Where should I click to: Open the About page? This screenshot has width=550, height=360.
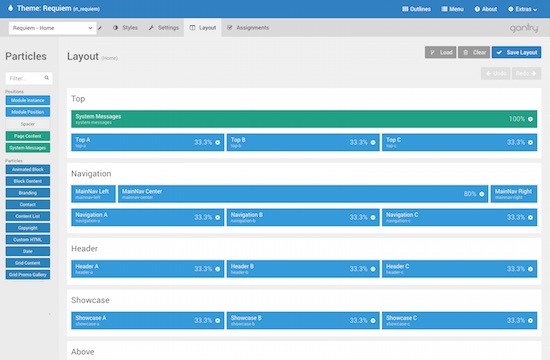coord(486,9)
